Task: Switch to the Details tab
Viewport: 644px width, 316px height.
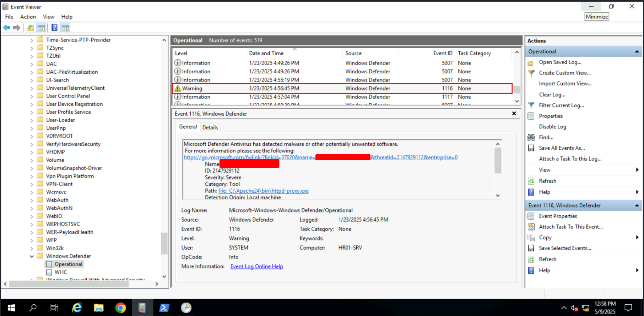Action: coord(210,127)
